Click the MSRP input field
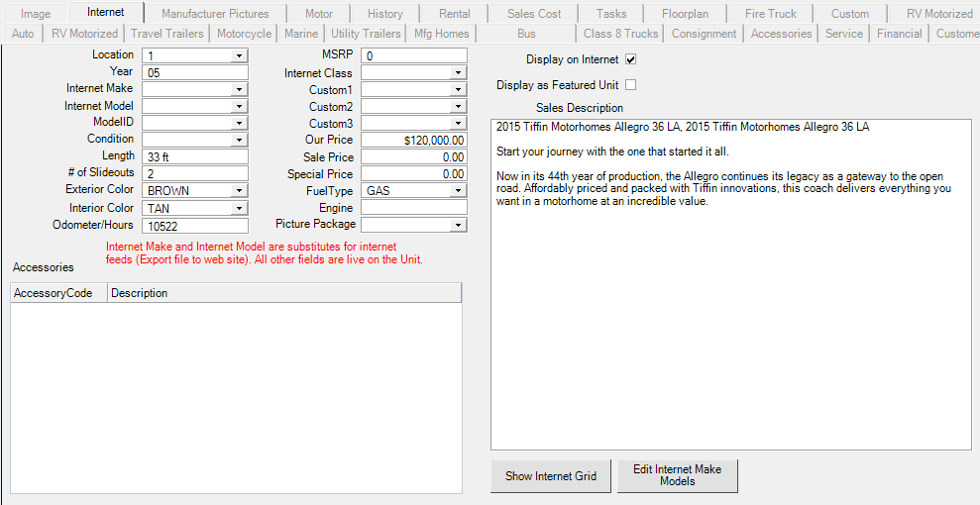 (414, 56)
